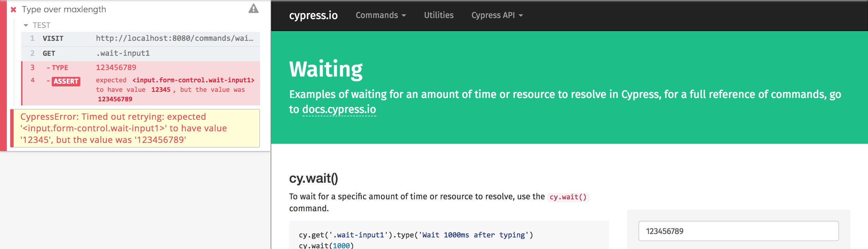The height and width of the screenshot is (249, 868).
Task: Click the Type over maxlength test title
Action: 64,10
